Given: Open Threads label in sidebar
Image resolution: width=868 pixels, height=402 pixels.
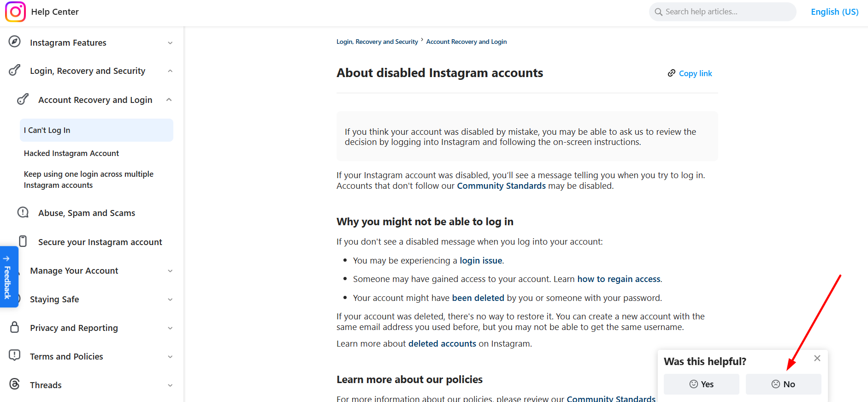Looking at the screenshot, I should point(46,385).
